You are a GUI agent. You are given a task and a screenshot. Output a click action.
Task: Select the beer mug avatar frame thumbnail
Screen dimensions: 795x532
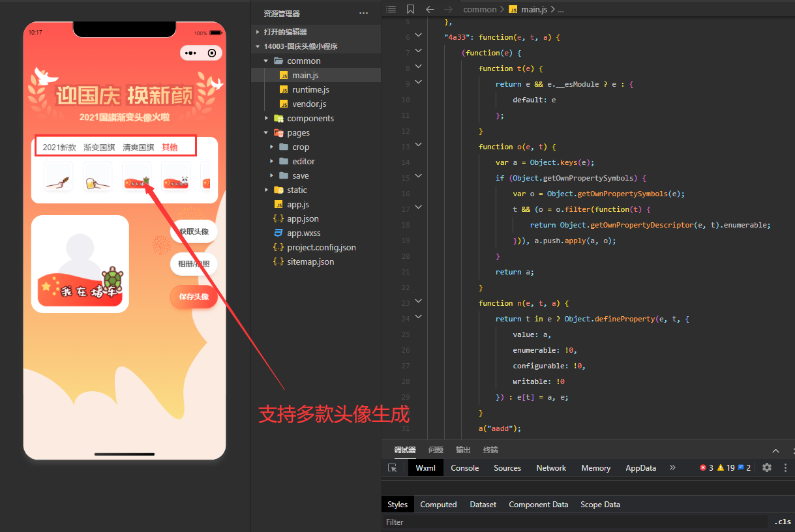pos(97,177)
